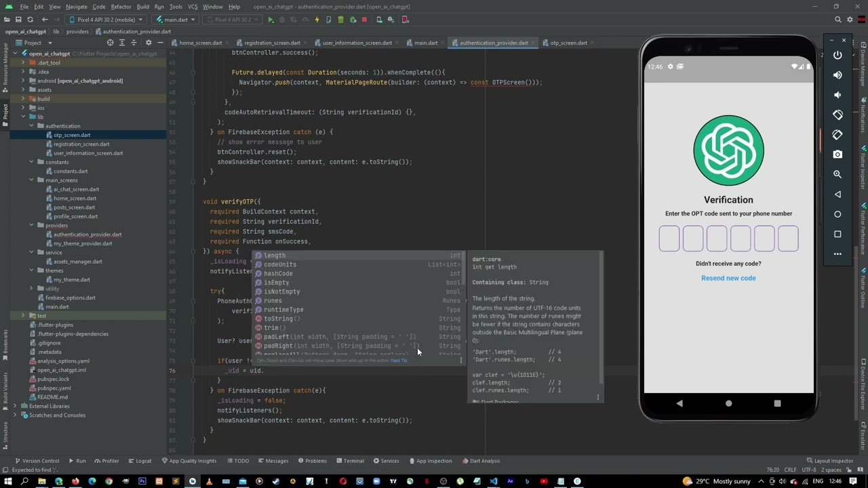Click emulator Back triangle in side toolbar
The width and height of the screenshot is (868, 488).
pos(837,195)
